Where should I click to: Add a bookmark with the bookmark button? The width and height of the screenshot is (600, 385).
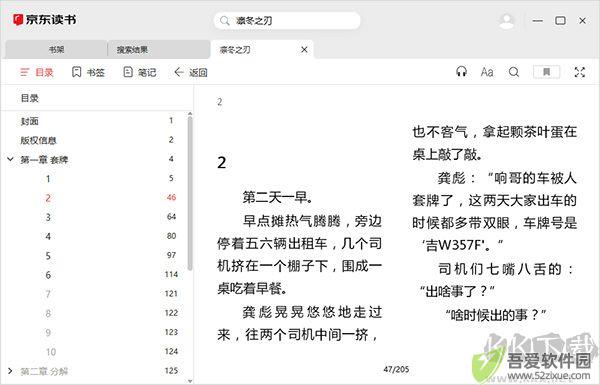tap(546, 72)
